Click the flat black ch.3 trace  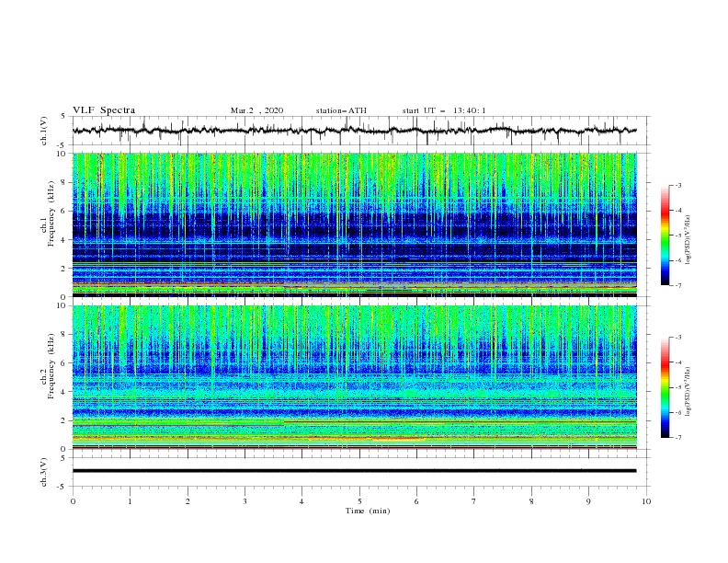[x=354, y=471]
